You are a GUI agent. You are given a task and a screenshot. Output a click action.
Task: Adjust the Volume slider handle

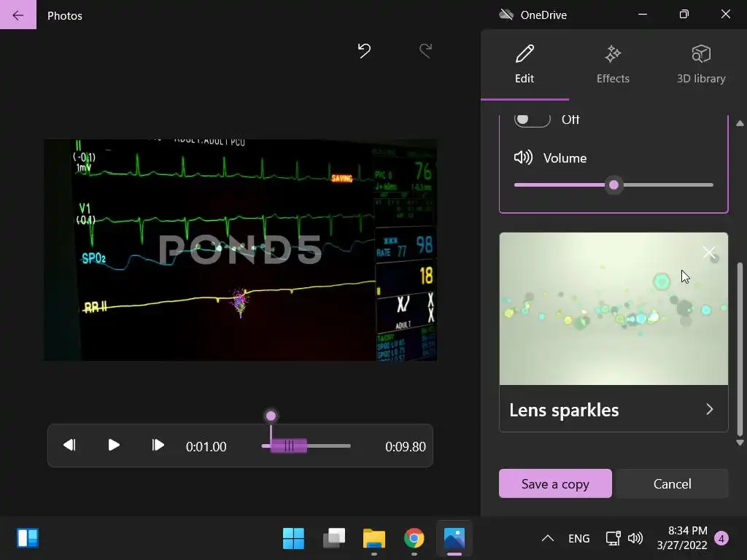point(614,184)
